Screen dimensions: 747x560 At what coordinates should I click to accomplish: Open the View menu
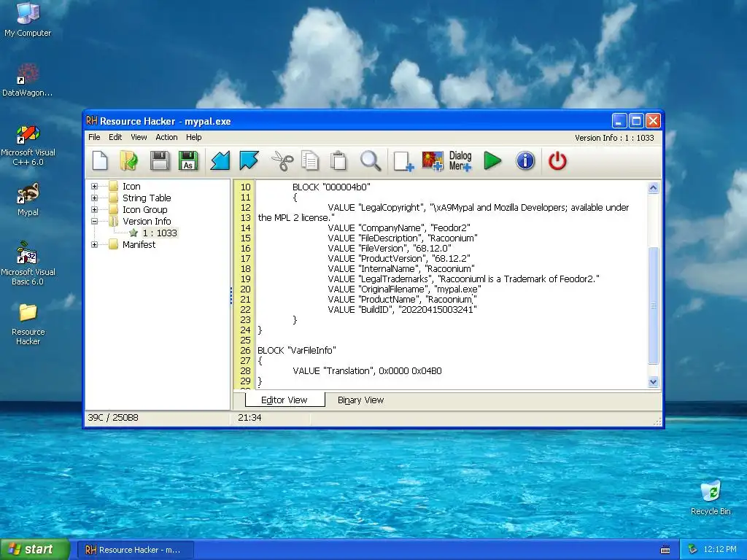coord(139,137)
